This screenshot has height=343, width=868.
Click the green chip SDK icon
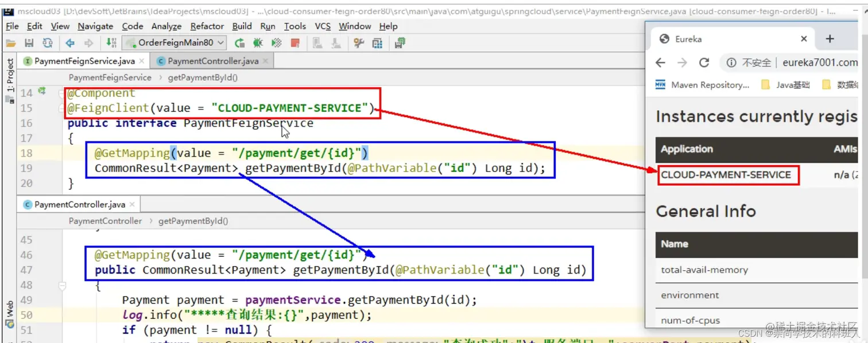400,43
